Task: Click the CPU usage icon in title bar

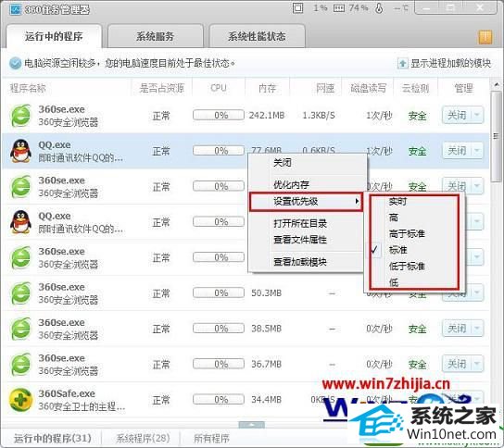Action: (297, 8)
